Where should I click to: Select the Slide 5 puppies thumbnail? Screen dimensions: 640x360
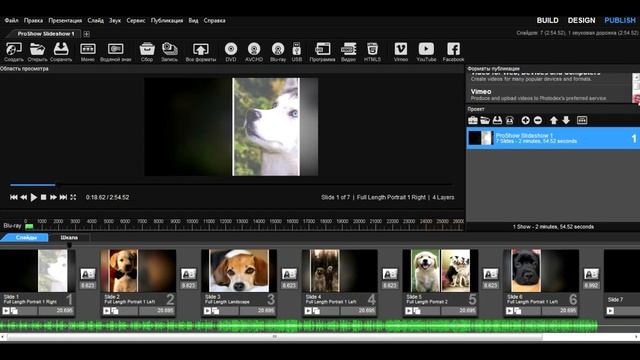click(440, 271)
